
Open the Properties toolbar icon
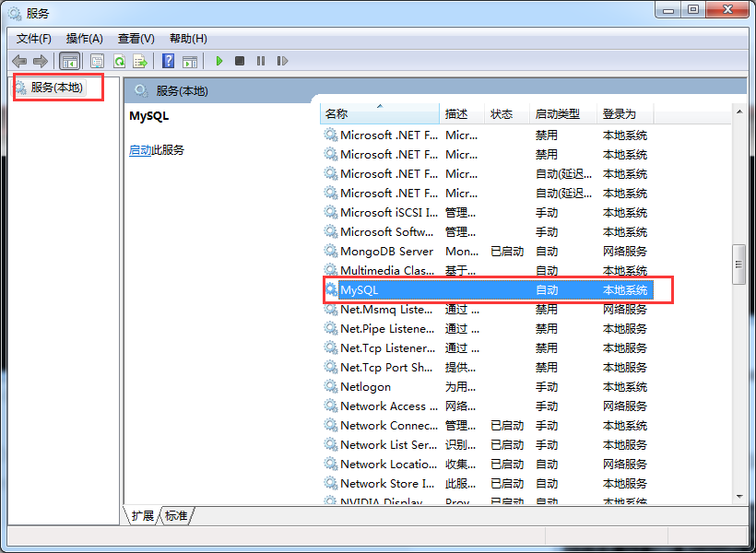97,61
